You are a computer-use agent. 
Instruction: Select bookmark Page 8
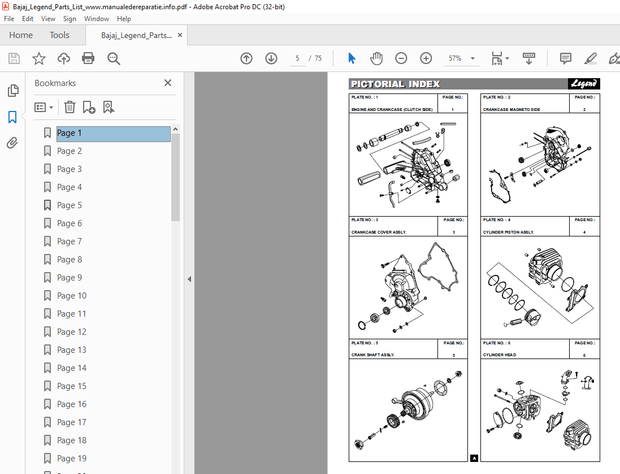pos(70,260)
